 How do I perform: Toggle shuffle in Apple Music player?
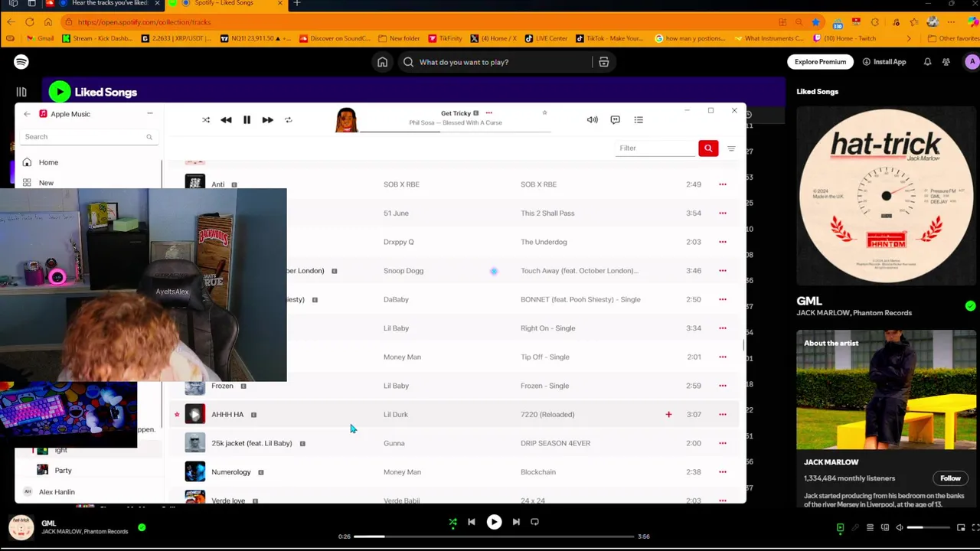[206, 119]
